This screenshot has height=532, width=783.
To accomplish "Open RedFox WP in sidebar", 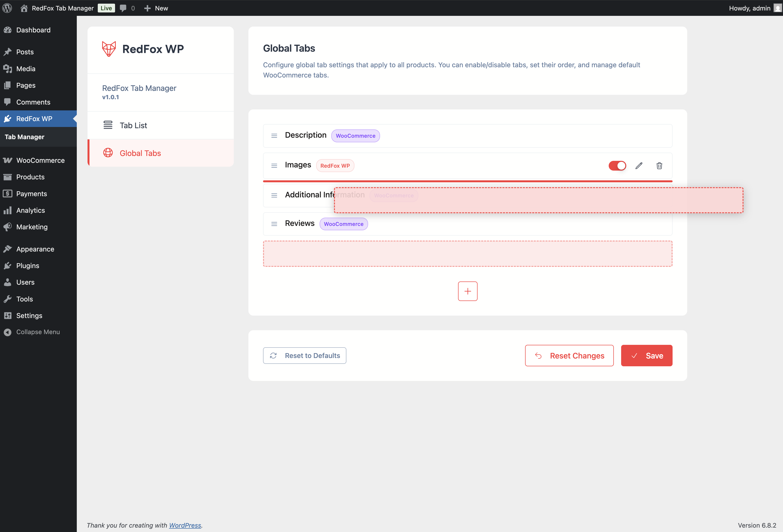I will click(x=39, y=119).
